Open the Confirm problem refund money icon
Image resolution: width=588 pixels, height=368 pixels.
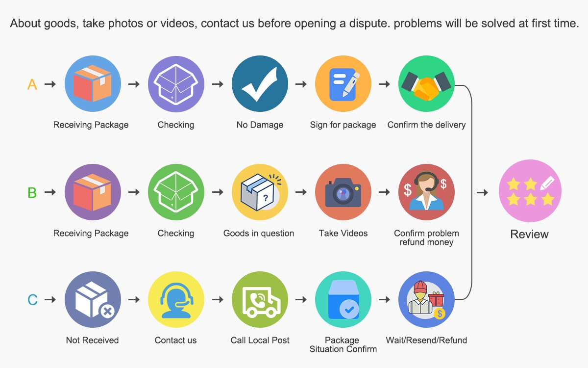click(426, 192)
